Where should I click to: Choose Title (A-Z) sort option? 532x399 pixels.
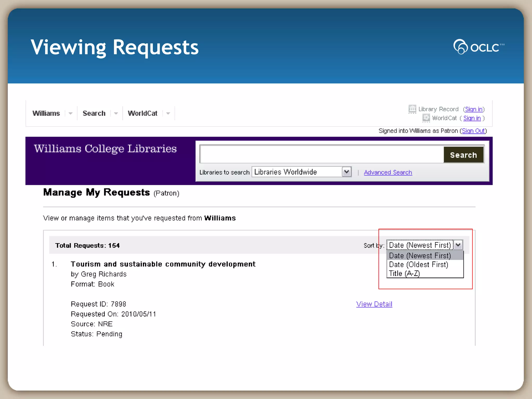(425, 273)
